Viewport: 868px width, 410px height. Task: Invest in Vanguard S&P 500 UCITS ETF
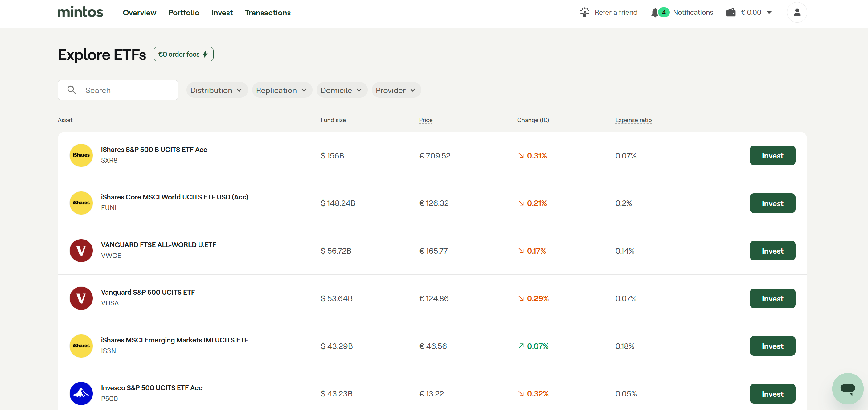[x=772, y=298]
